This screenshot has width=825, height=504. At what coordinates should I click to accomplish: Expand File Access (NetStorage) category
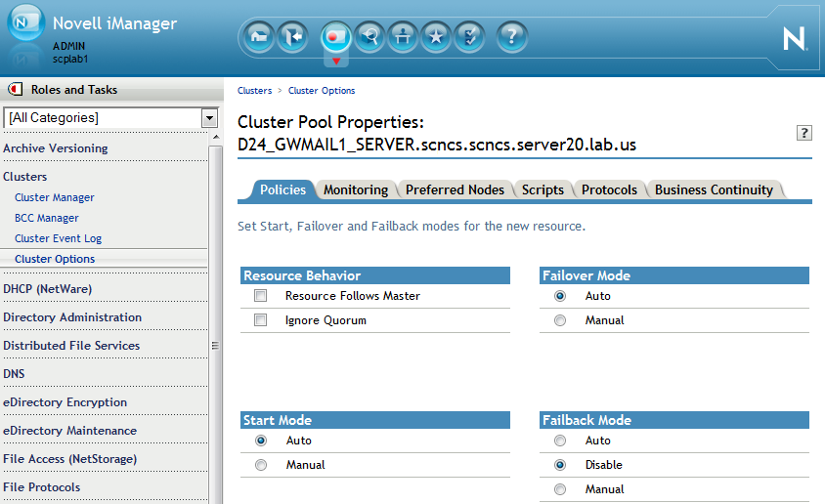click(70, 459)
